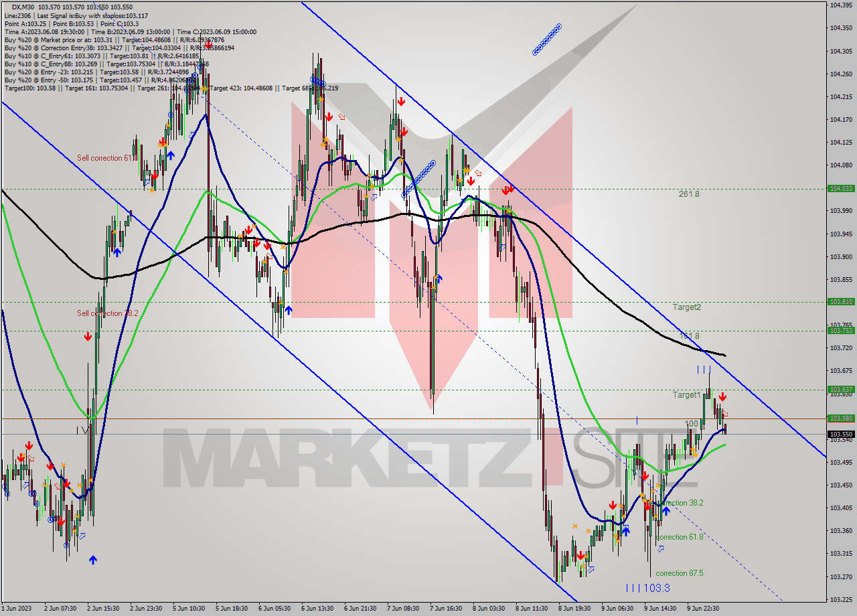Select the '6 Jun 05:30' time label

point(274,609)
